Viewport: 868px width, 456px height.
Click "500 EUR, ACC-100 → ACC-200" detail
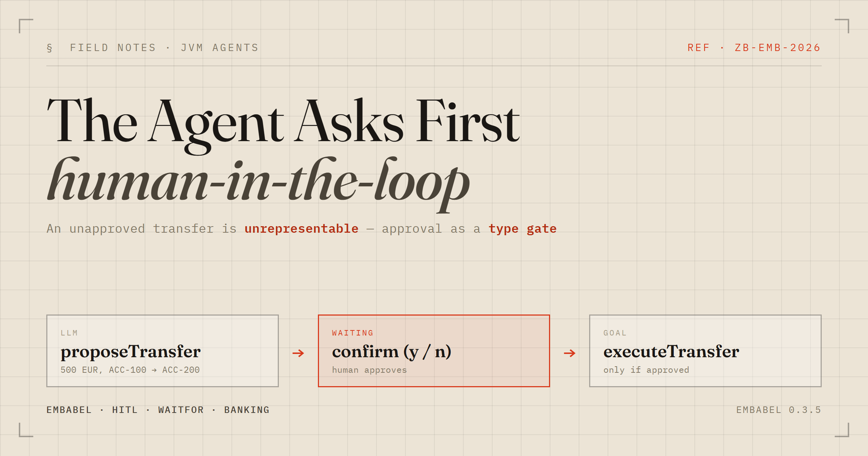tap(130, 370)
